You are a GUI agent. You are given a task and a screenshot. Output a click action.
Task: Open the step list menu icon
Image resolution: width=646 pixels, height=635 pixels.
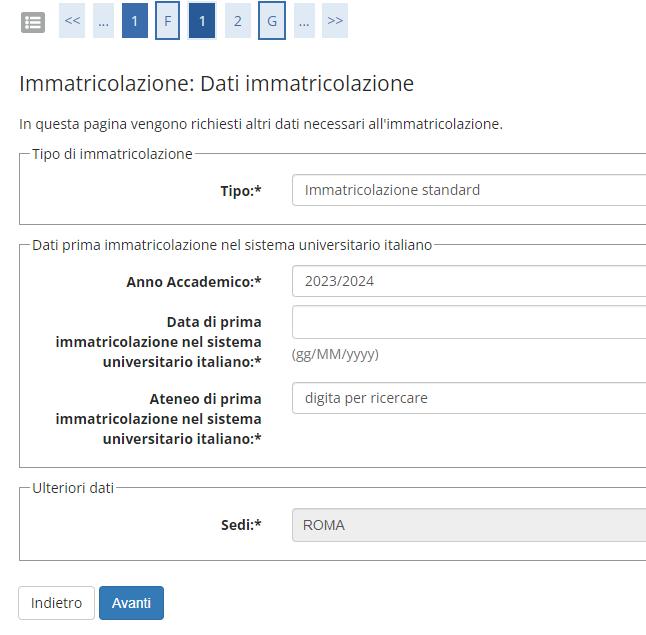[33, 22]
